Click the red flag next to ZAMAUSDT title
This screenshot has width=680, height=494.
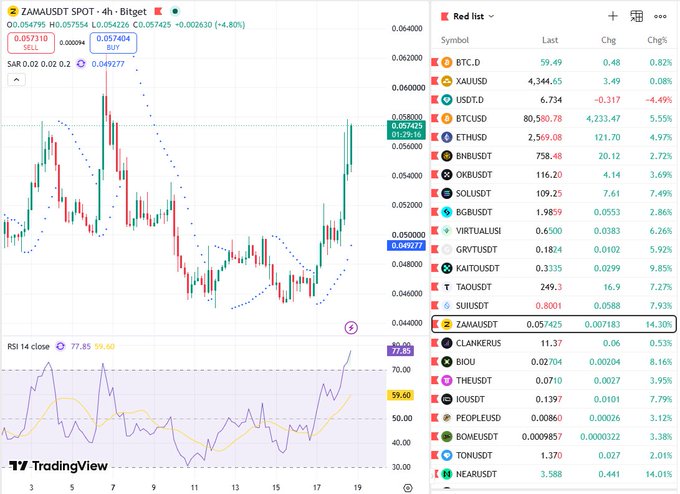point(158,11)
